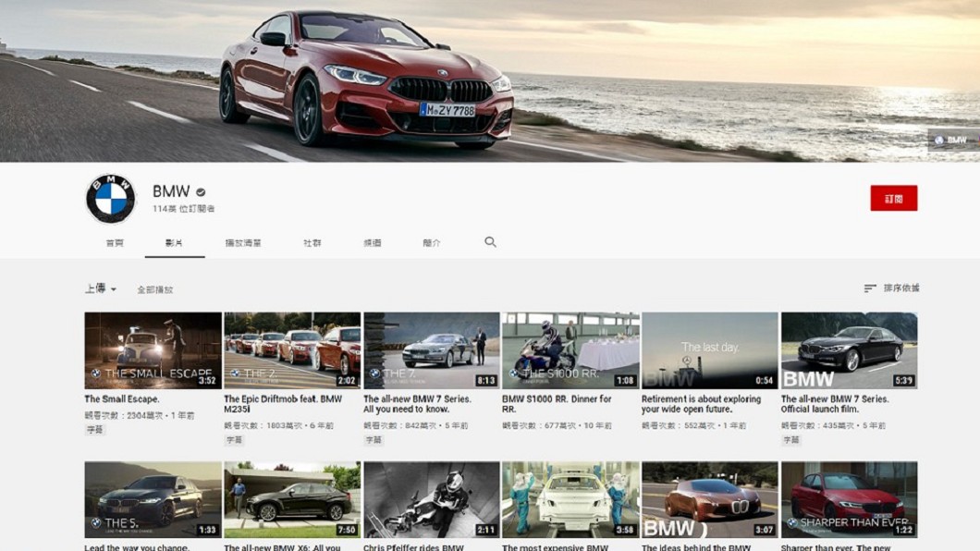Open THE 5. video thumbnail
The image size is (980, 551).
tap(153, 500)
